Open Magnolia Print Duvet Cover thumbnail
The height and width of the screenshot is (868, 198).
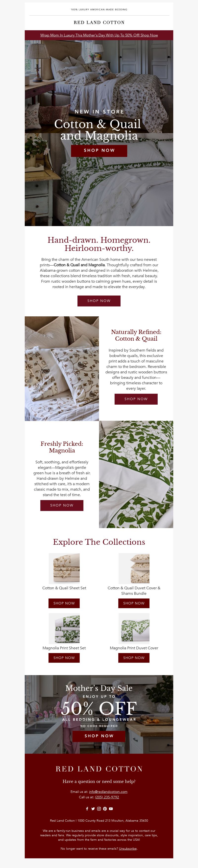pyautogui.click(x=134, y=629)
